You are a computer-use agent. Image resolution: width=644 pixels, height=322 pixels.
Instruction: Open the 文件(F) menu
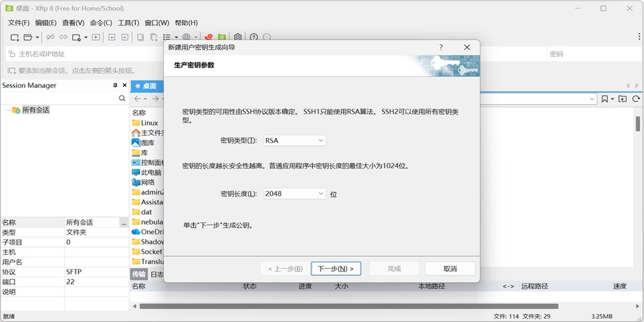(x=18, y=23)
